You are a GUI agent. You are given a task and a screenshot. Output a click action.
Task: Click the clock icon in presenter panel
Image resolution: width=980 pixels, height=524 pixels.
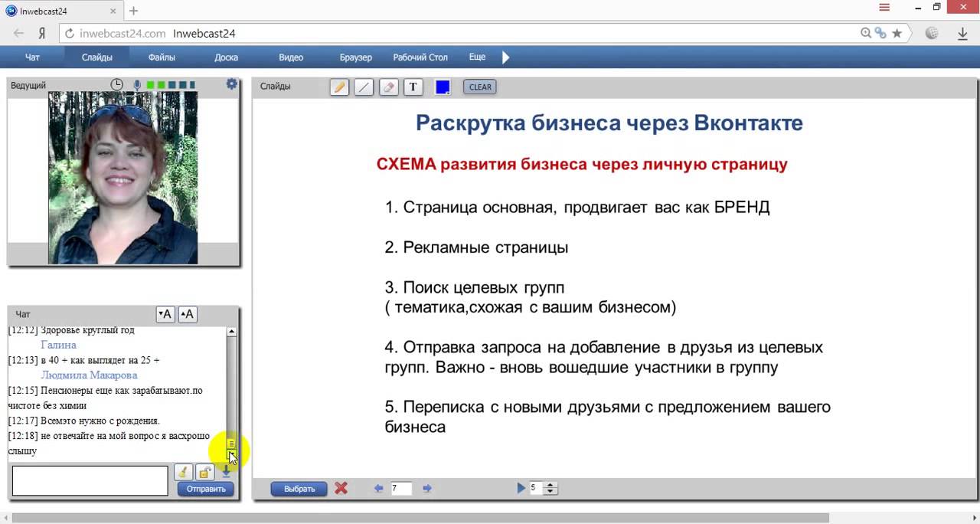116,85
